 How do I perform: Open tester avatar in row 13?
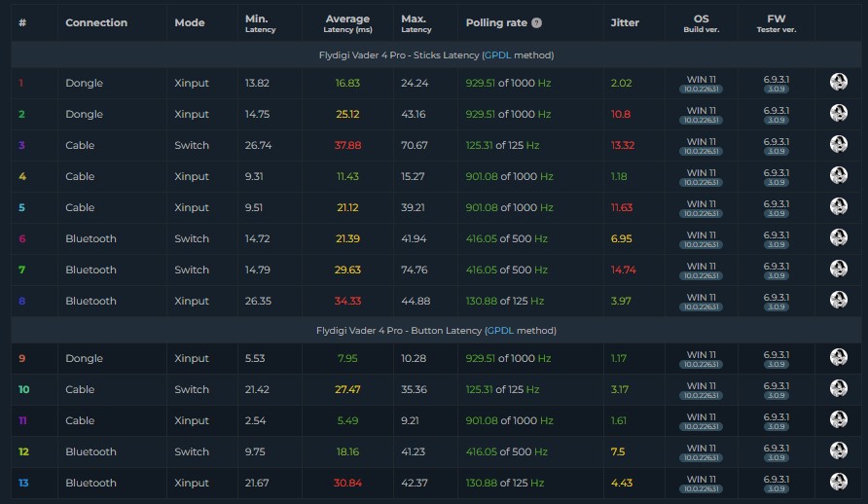(839, 482)
